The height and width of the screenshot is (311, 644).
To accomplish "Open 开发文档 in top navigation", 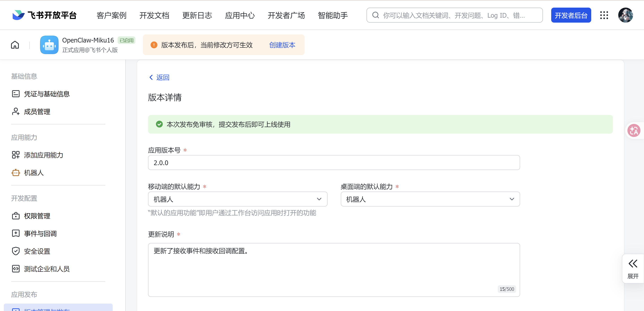I will click(154, 15).
